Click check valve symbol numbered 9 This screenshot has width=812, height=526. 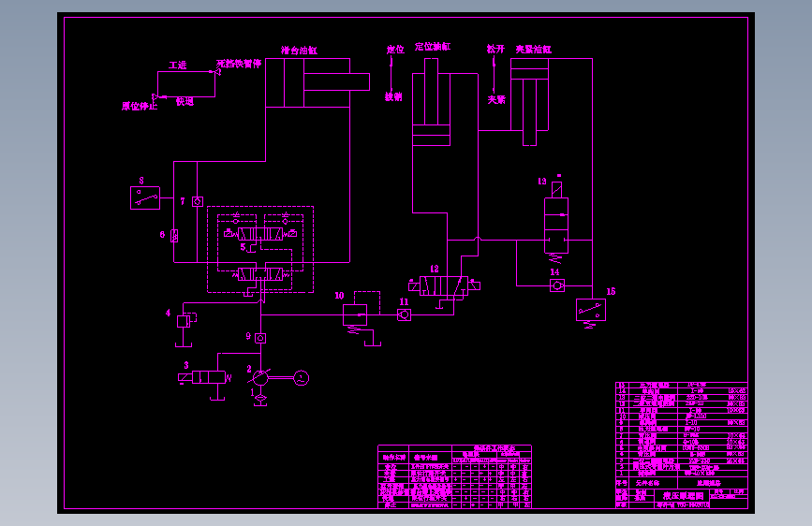pyautogui.click(x=260, y=338)
